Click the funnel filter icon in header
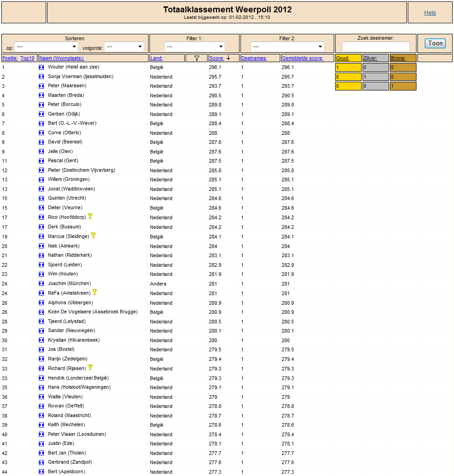Screen dimensions: 454x476 click(x=197, y=58)
